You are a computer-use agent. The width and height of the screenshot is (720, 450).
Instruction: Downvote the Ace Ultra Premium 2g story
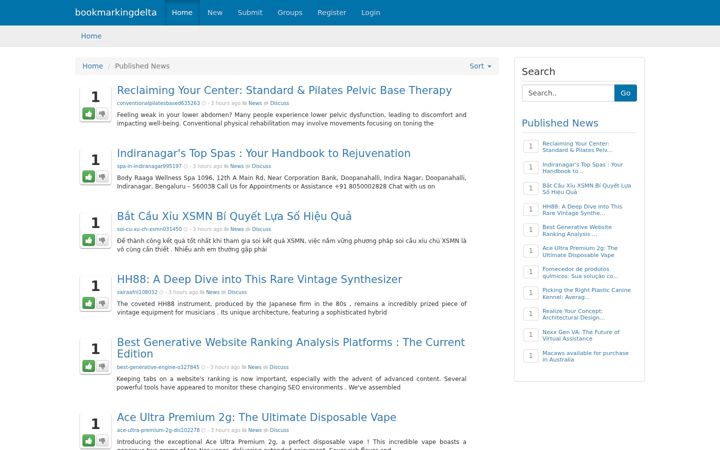[x=102, y=440]
